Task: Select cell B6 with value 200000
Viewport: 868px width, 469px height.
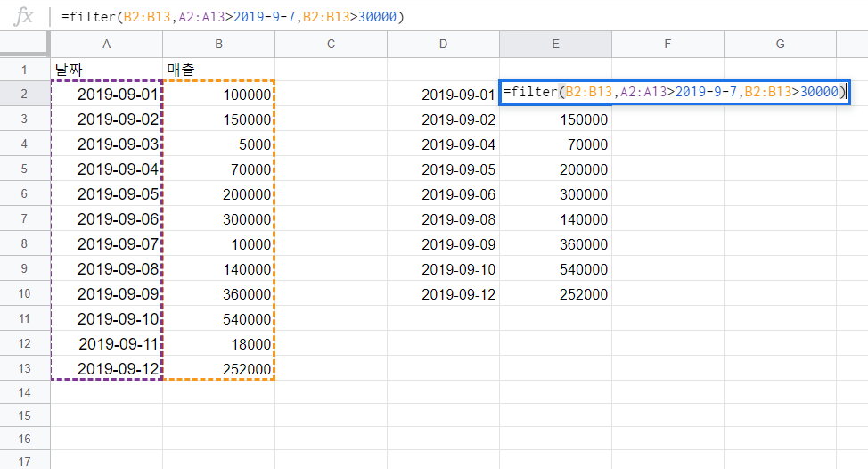Action: [218, 193]
